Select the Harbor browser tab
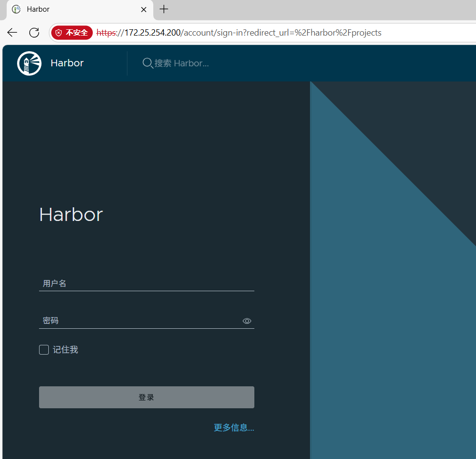Viewport: 476px width, 459px height. 80,10
